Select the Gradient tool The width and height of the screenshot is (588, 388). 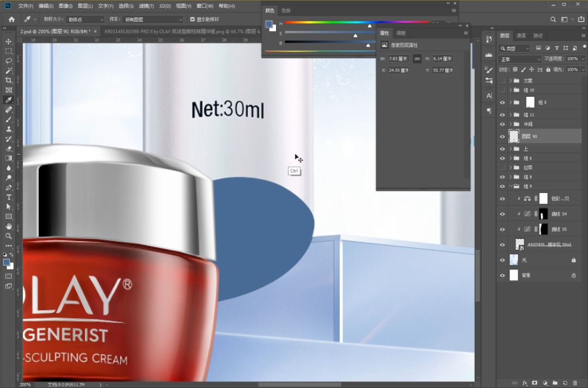coord(9,158)
